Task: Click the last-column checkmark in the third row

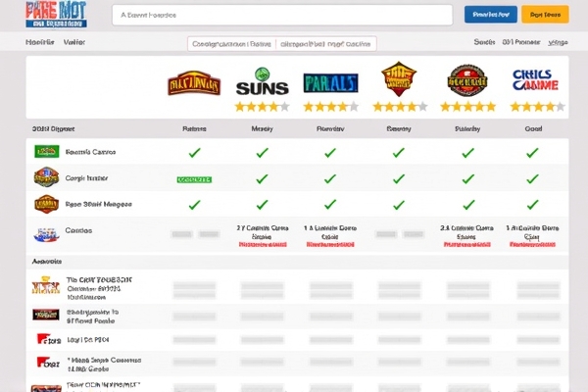Action: (x=532, y=204)
